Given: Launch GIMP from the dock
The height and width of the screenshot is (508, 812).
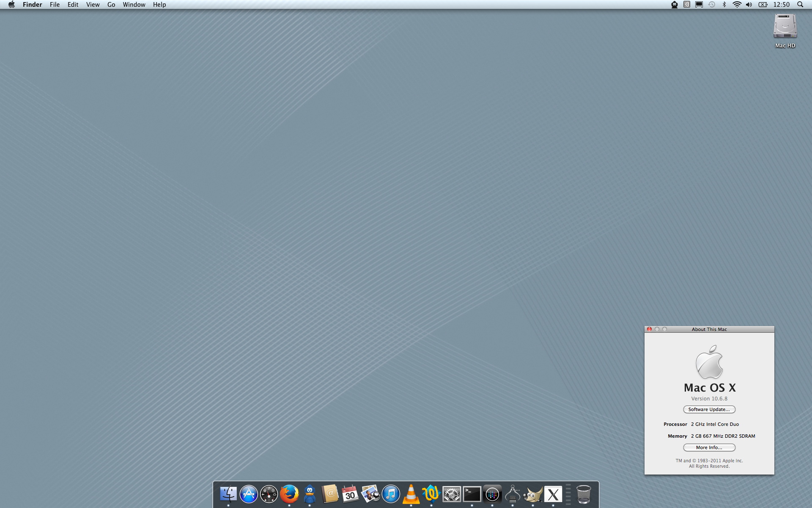Looking at the screenshot, I should 532,494.
